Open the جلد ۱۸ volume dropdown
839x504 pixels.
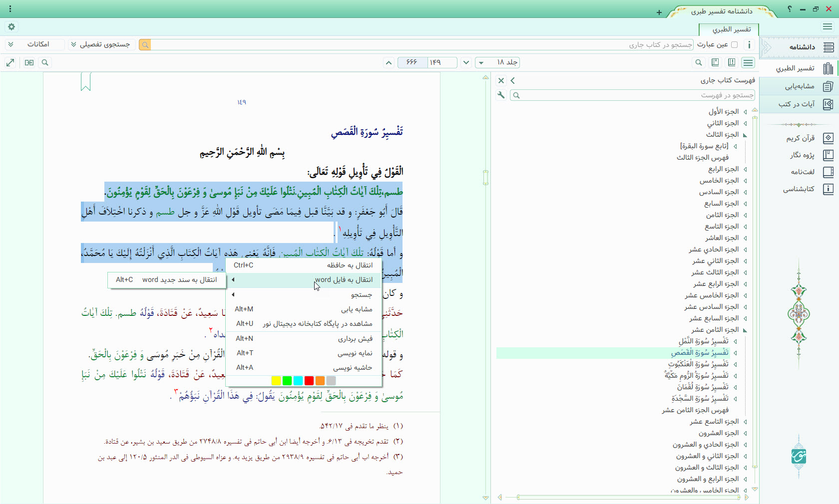pos(497,62)
